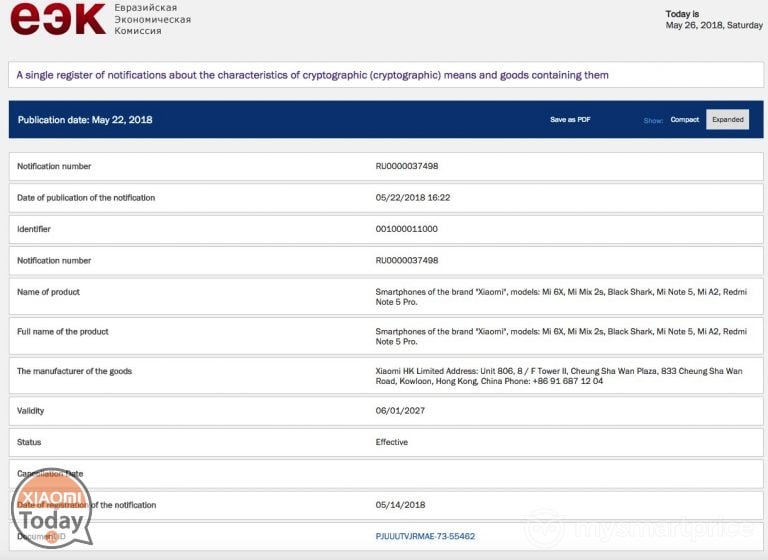Click registration date 05/14/2018
The image size is (768, 560).
[x=400, y=505]
